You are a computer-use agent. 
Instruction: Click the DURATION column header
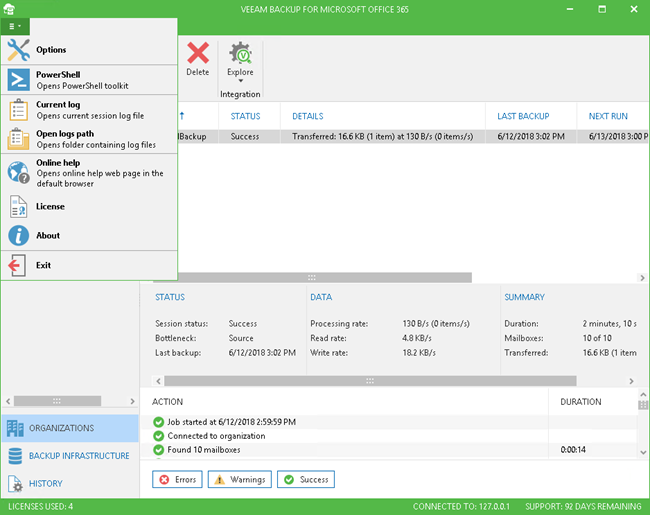click(581, 402)
